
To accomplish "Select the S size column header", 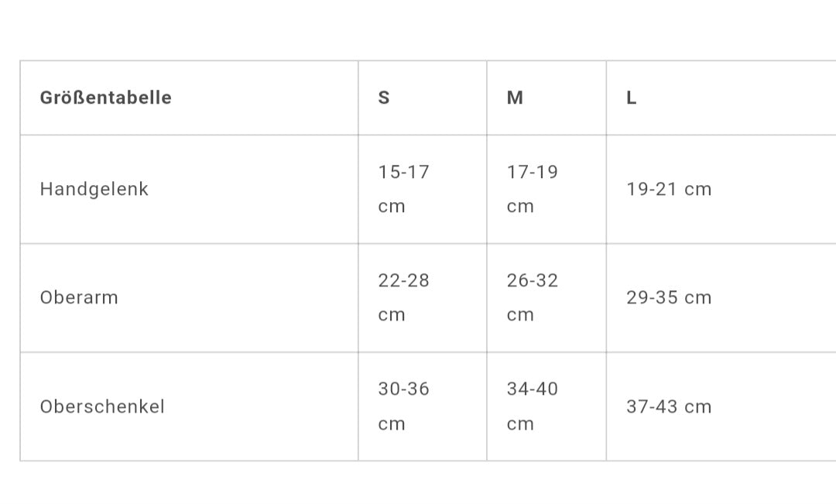I will click(384, 98).
